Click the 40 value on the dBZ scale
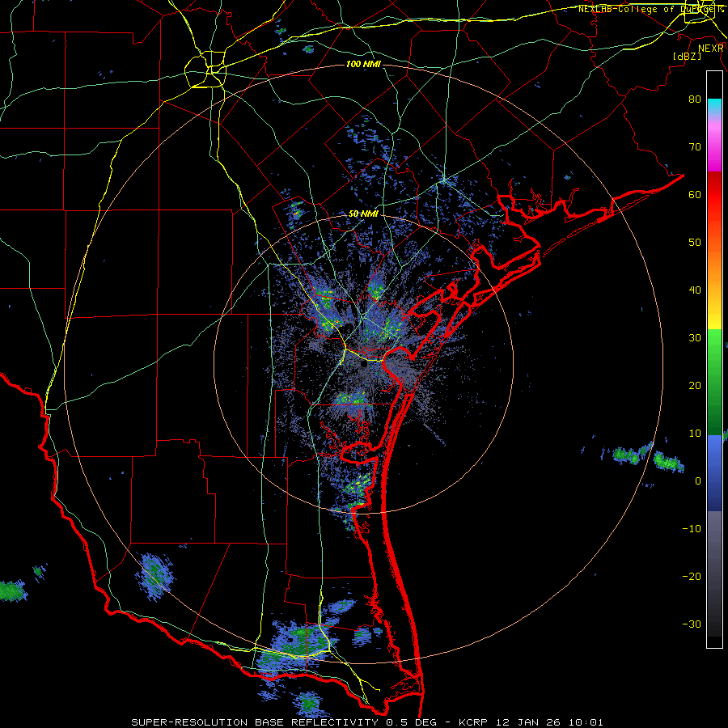Viewport: 728px width, 728px height. [695, 290]
